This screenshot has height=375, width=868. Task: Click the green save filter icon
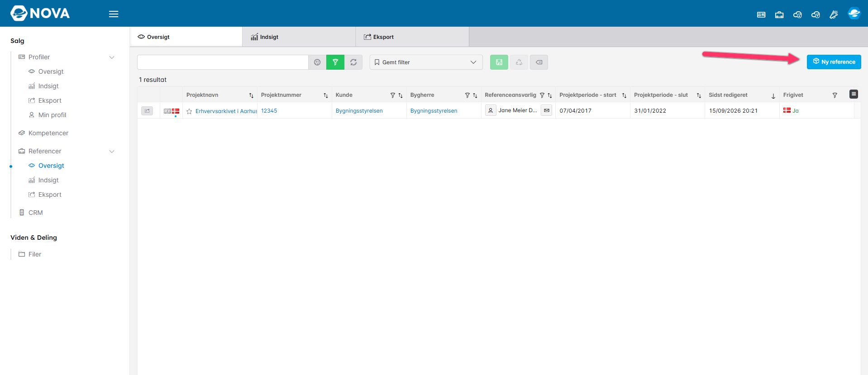[x=499, y=62]
